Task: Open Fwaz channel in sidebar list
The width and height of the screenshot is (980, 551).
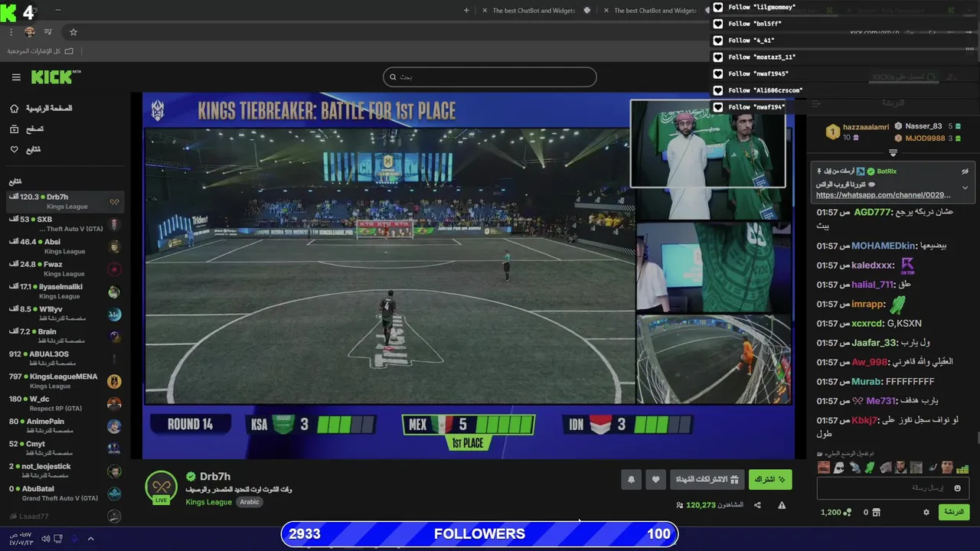Action: point(64,269)
